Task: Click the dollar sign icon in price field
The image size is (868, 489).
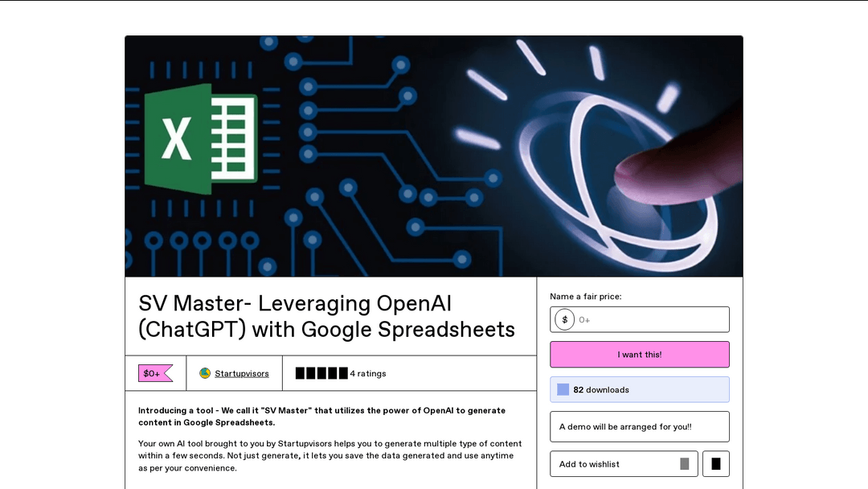Action: pyautogui.click(x=565, y=319)
